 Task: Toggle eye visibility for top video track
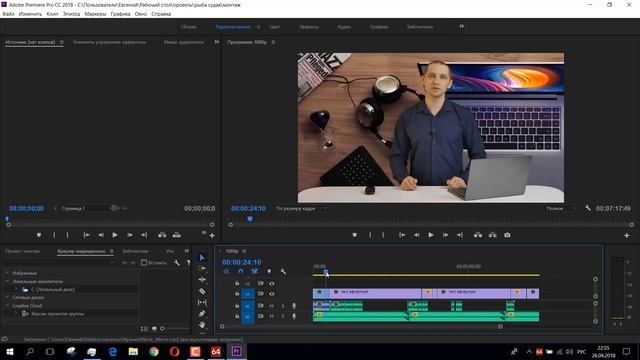pyautogui.click(x=271, y=283)
